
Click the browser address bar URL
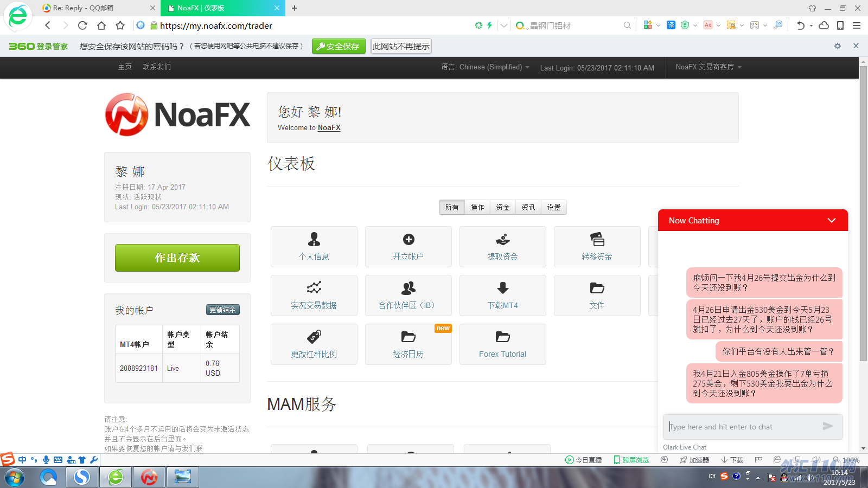point(216,25)
